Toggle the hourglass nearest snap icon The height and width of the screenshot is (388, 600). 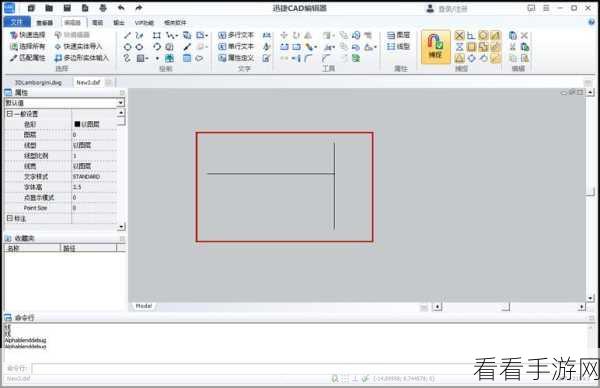click(x=460, y=47)
